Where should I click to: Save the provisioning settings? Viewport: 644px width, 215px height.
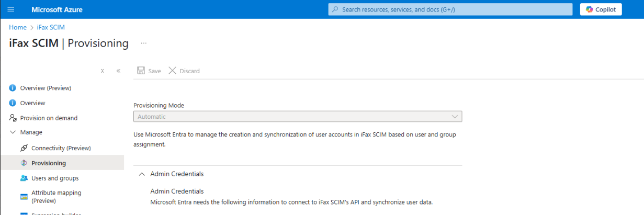(x=149, y=71)
